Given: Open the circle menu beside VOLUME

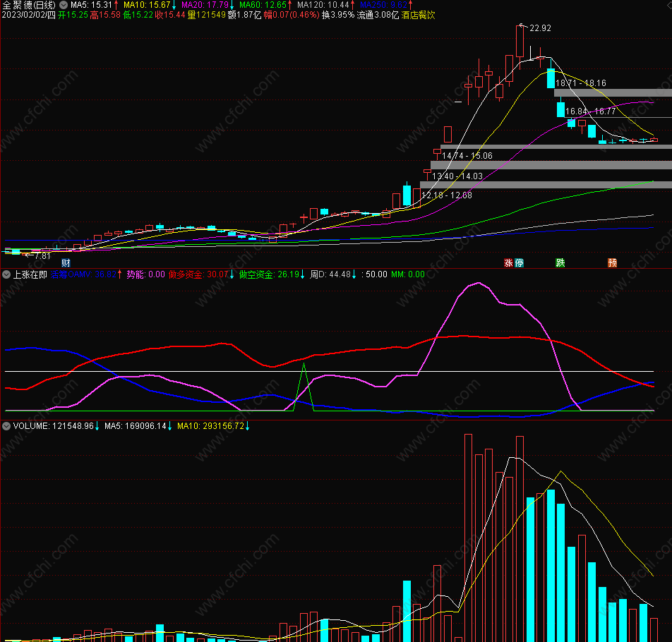Looking at the screenshot, I should [6, 426].
